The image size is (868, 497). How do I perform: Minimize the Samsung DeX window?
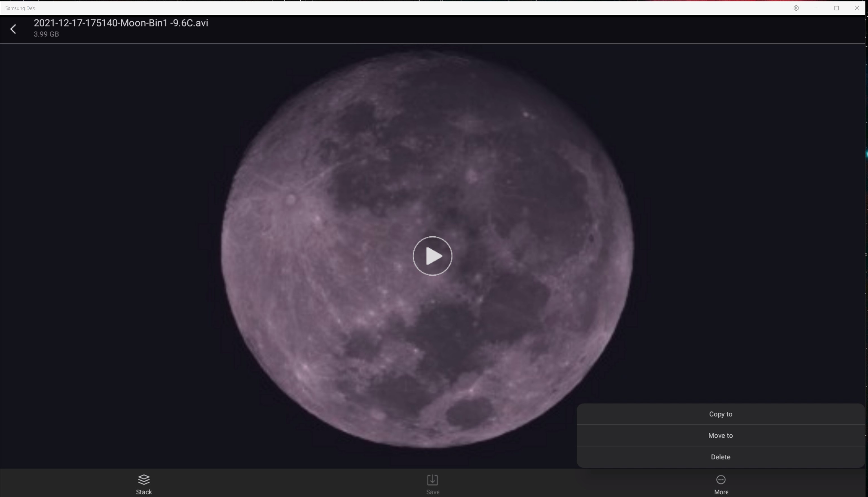[x=816, y=8]
